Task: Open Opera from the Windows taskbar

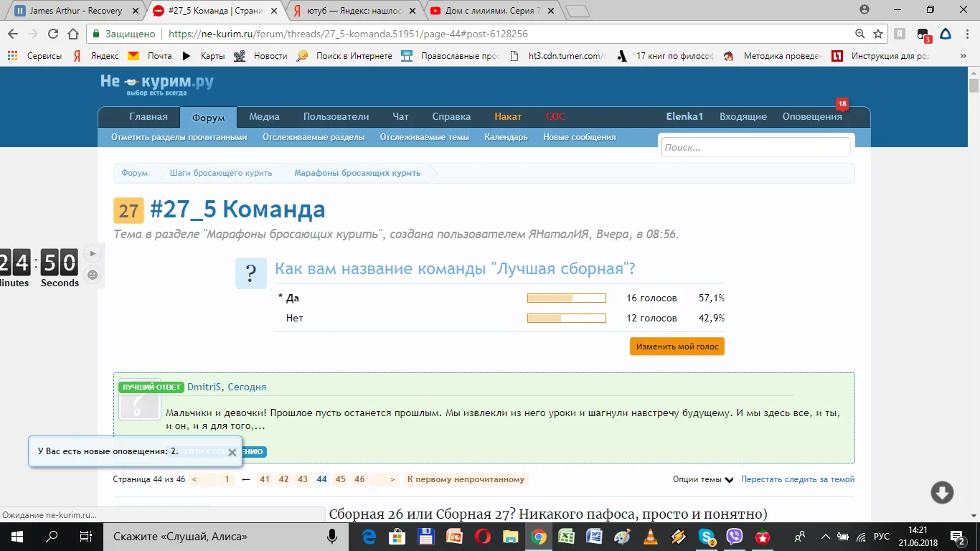Action: tap(481, 537)
